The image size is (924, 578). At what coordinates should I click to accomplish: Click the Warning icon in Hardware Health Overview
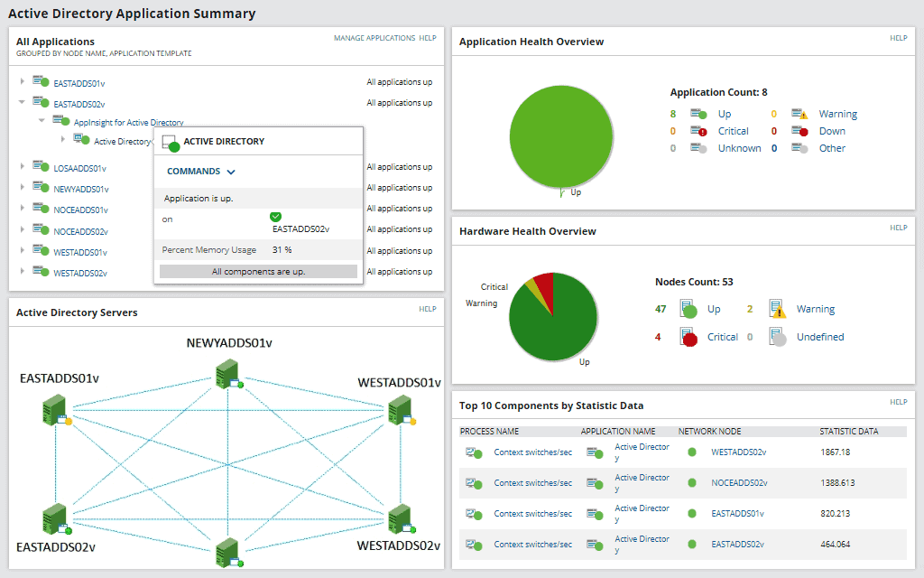coord(776,309)
